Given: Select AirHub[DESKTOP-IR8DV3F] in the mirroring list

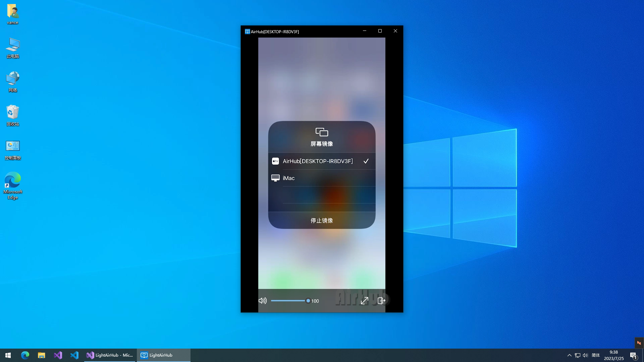Looking at the screenshot, I should 318,161.
